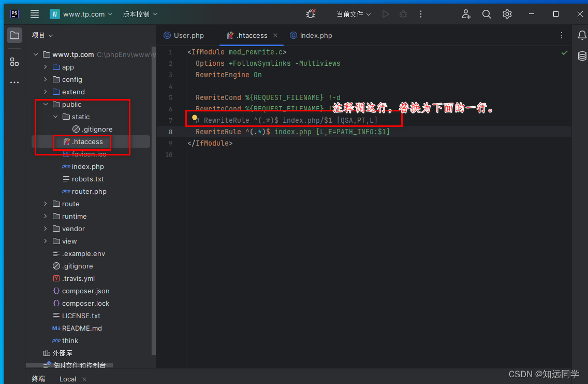Expand the config folder
Screen dimensions: 588x384
point(46,79)
